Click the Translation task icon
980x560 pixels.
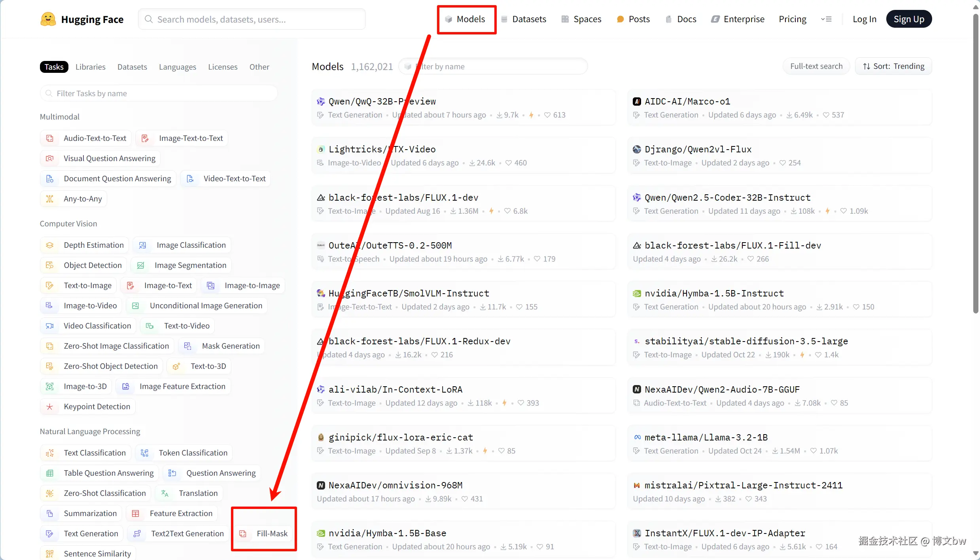(x=165, y=493)
